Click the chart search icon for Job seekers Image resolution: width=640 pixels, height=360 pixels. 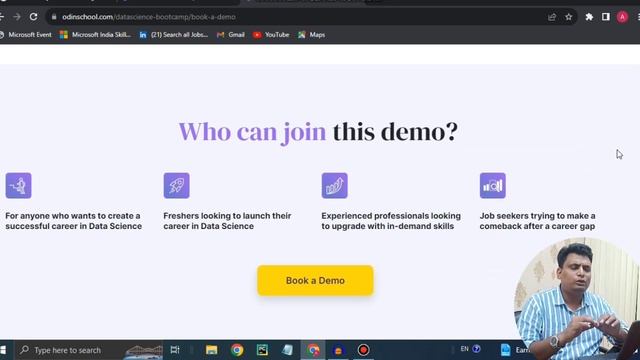click(x=493, y=186)
